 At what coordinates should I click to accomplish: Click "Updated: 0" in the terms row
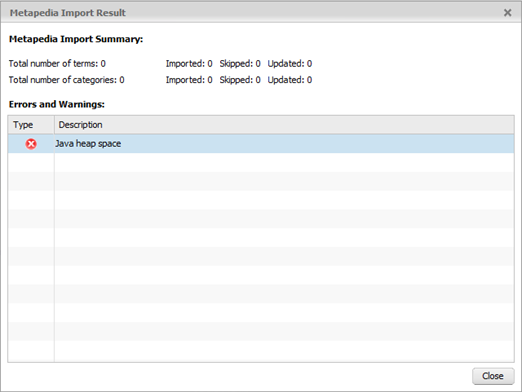click(x=290, y=63)
